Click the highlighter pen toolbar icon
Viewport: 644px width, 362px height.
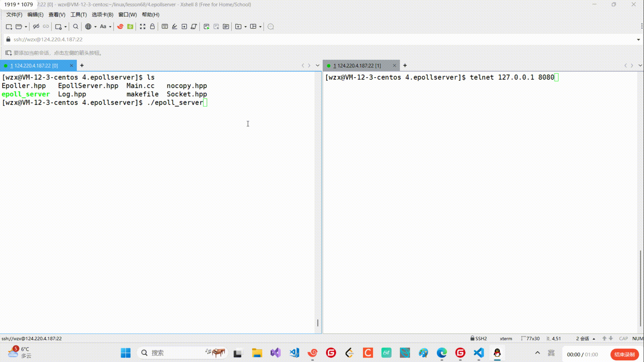(174, 27)
